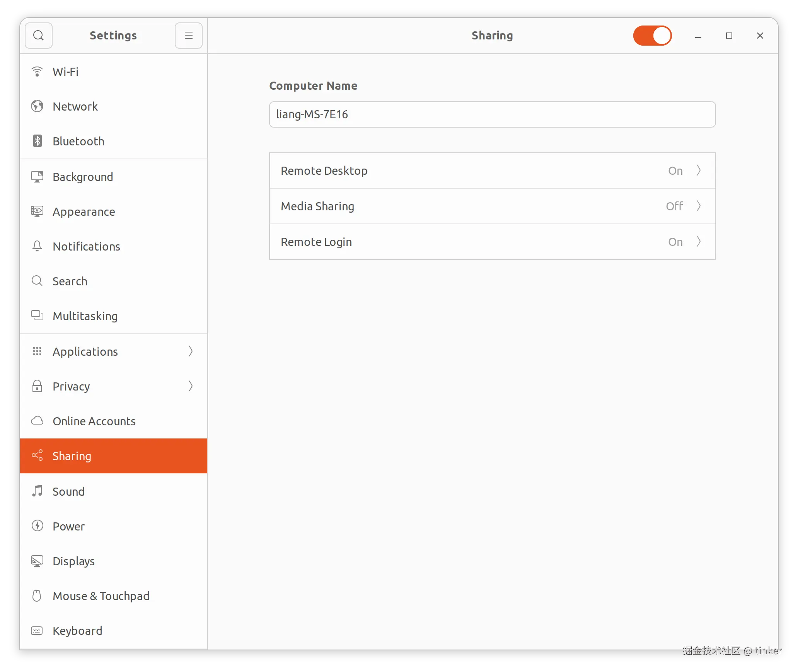Click the Computer Name text field
Viewport: 798px width, 672px height.
(492, 114)
